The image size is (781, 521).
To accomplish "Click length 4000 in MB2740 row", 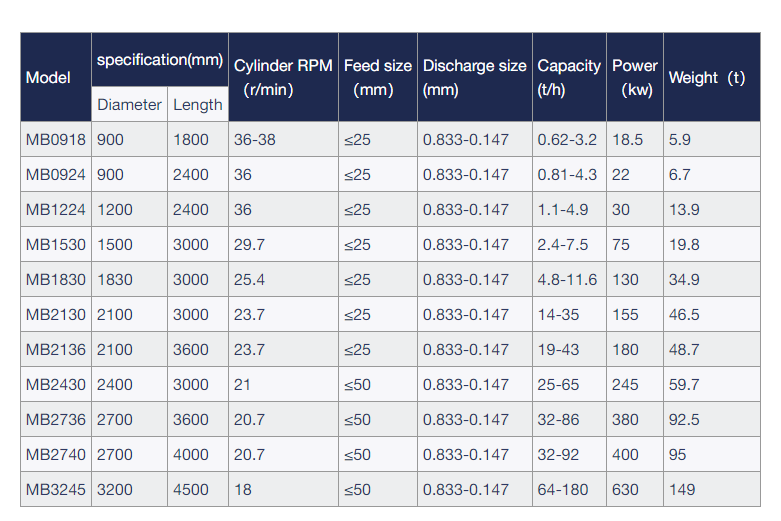I will click(x=198, y=454).
